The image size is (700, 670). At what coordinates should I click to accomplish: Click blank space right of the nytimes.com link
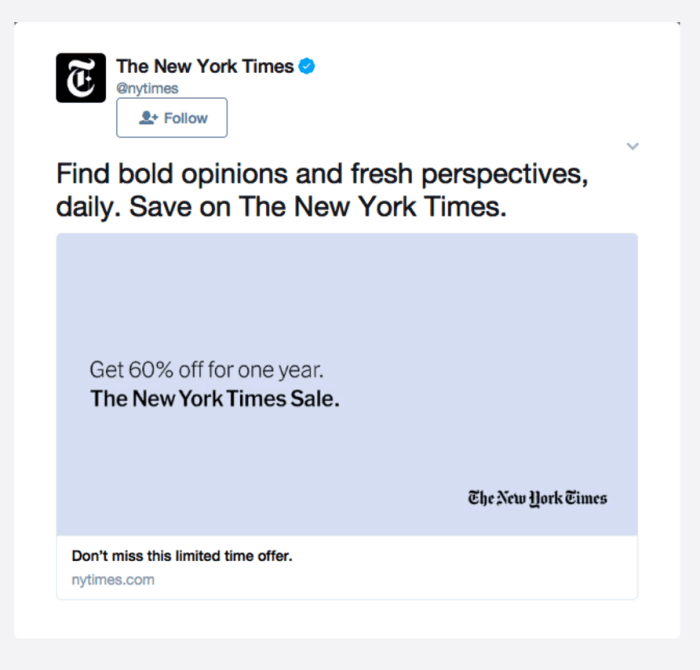point(400,579)
